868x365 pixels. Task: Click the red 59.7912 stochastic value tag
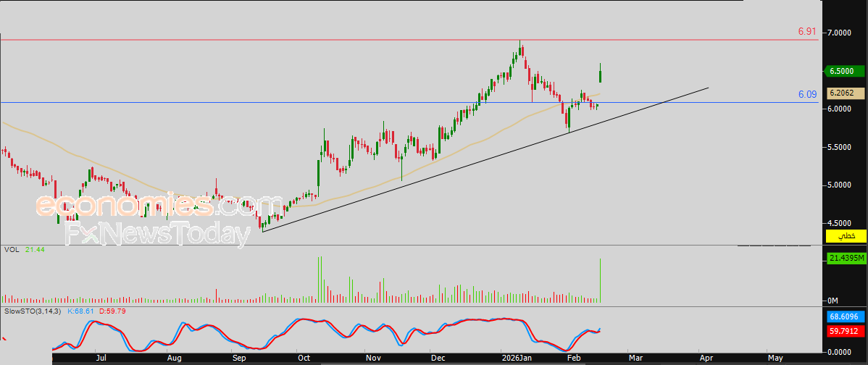point(845,331)
